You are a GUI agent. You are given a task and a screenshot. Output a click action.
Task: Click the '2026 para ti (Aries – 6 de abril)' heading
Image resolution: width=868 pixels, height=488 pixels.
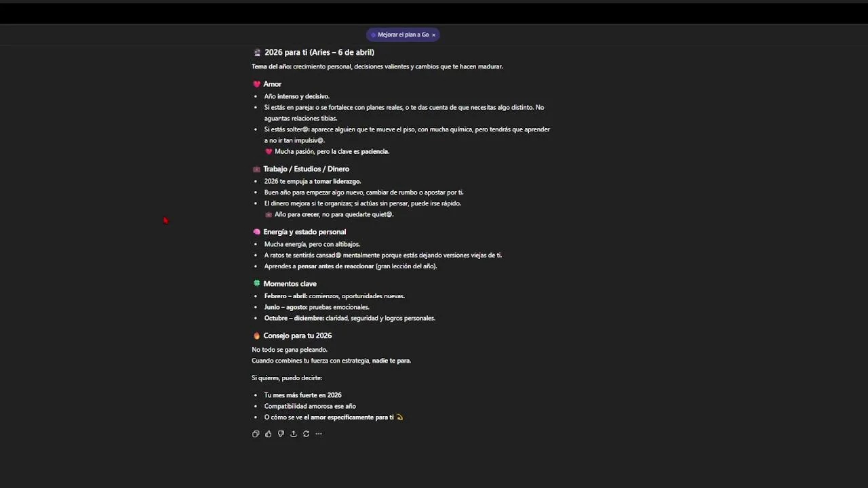pyautogui.click(x=319, y=52)
